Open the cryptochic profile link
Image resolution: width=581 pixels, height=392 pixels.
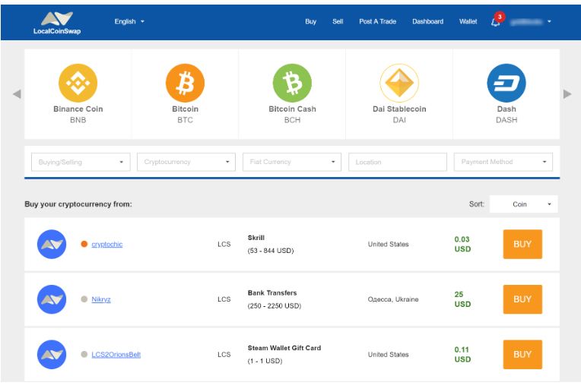pos(106,245)
